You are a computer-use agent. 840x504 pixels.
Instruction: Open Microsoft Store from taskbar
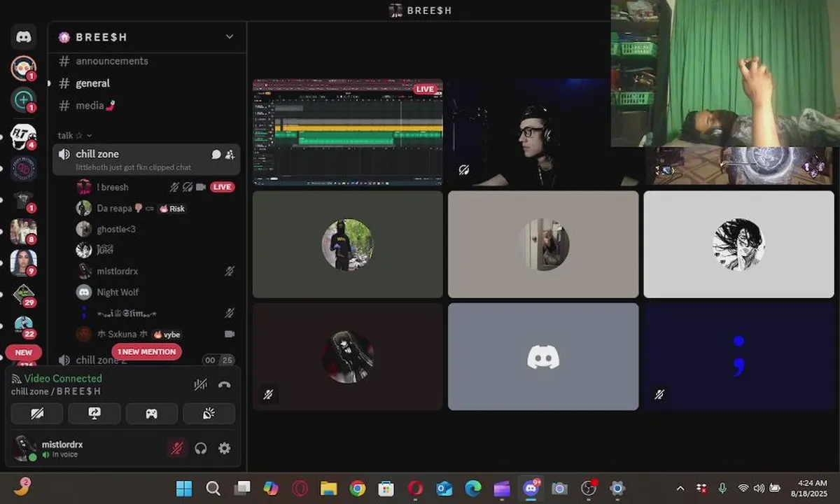(x=386, y=489)
